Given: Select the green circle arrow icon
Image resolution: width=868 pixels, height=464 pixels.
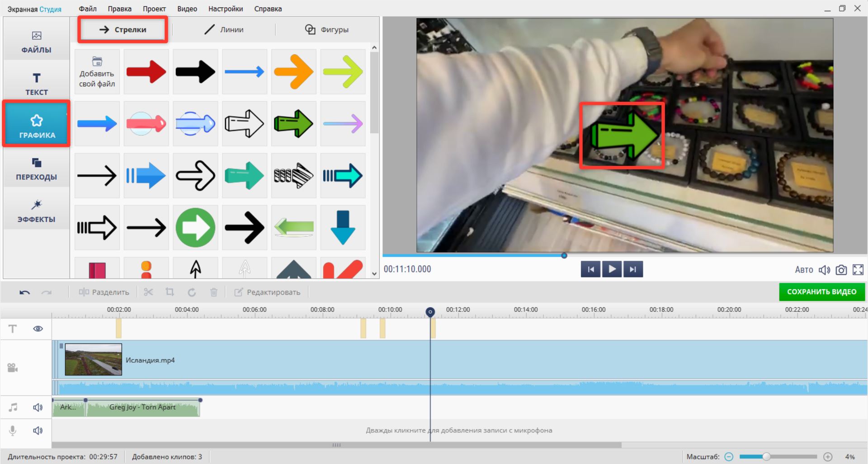Looking at the screenshot, I should pyautogui.click(x=195, y=227).
